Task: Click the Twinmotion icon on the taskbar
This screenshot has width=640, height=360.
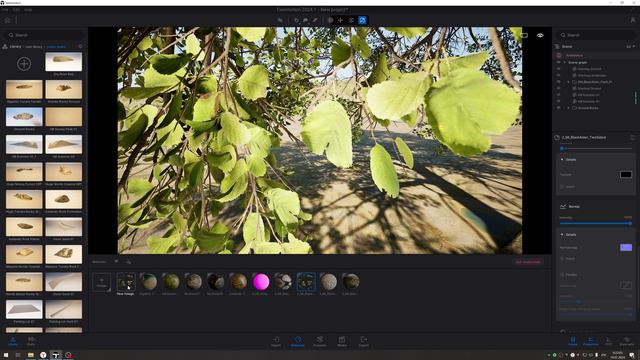Action: [x=56, y=355]
